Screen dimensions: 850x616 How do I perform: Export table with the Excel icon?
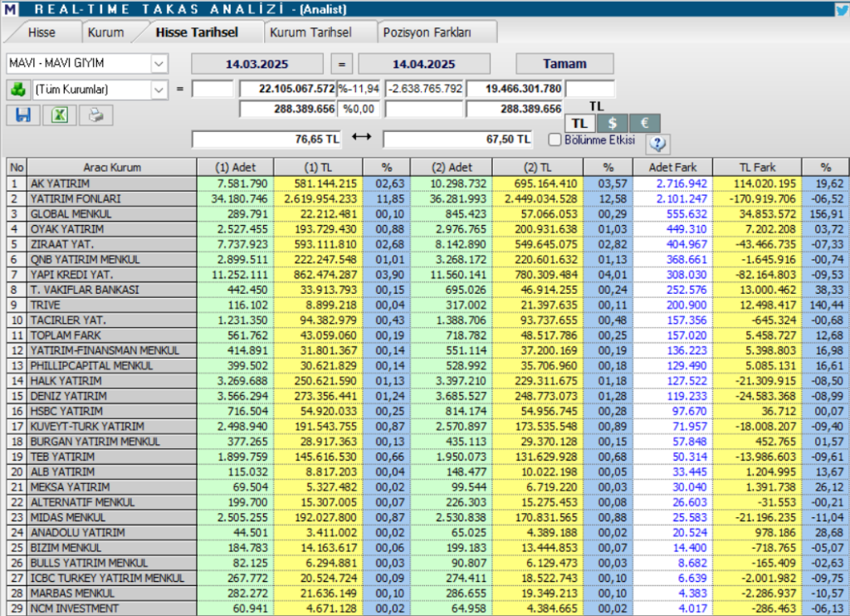(x=60, y=115)
